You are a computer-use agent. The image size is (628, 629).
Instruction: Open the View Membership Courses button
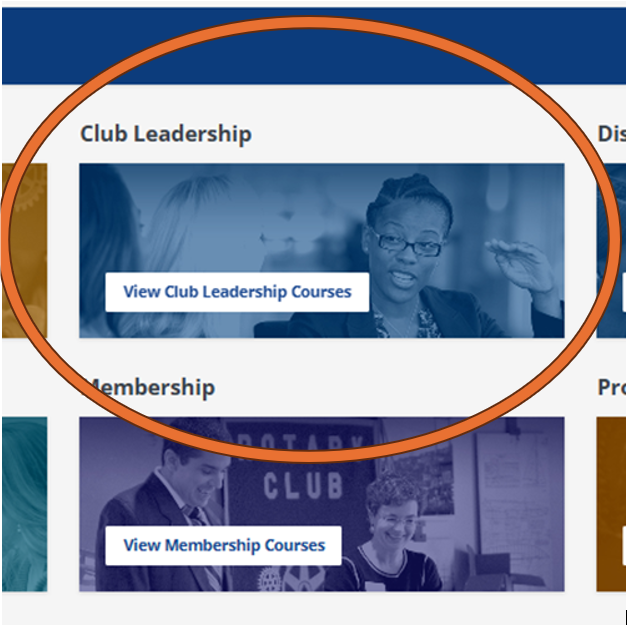223,545
